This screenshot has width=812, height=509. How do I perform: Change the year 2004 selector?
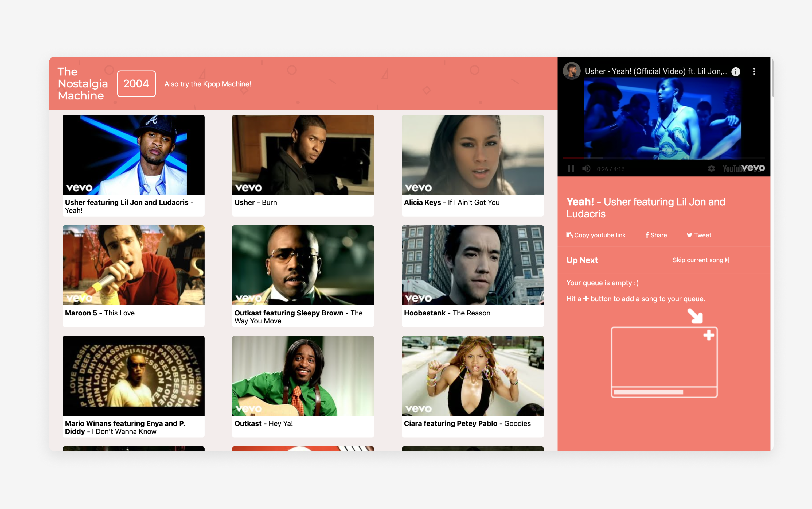[136, 83]
